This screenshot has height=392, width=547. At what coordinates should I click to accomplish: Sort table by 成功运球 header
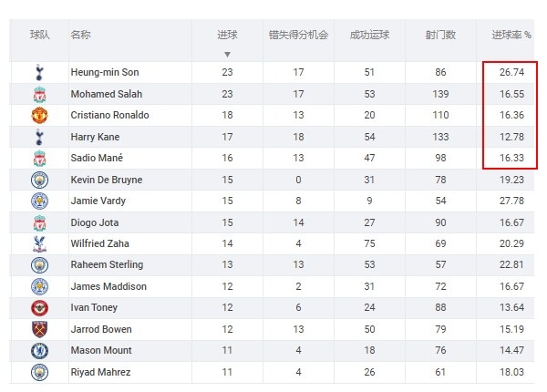(x=369, y=35)
